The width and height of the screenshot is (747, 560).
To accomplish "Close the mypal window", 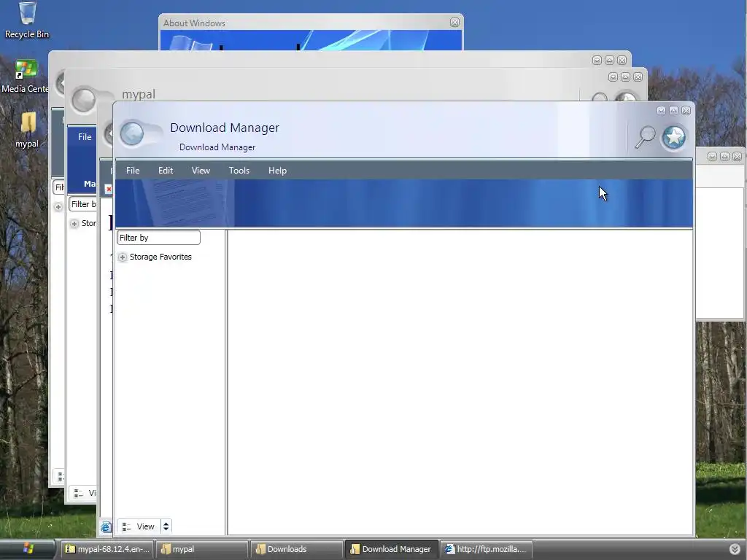I will coord(638,77).
